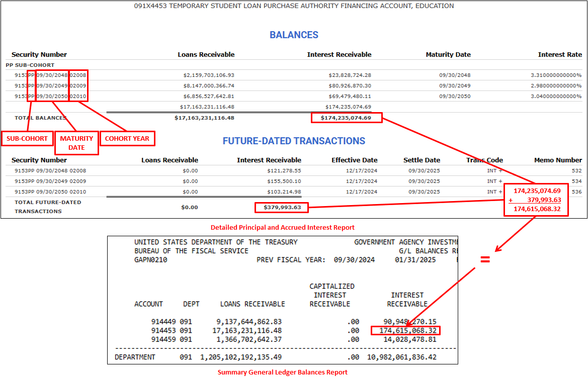Click the COHORT YEAR callout label
588x377 pixels.
127,138
